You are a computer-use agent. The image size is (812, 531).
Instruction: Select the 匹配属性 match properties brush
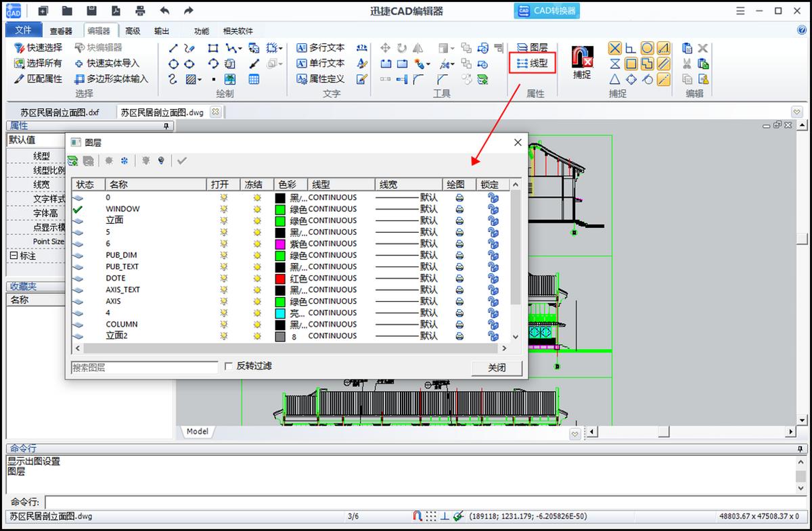coord(38,78)
